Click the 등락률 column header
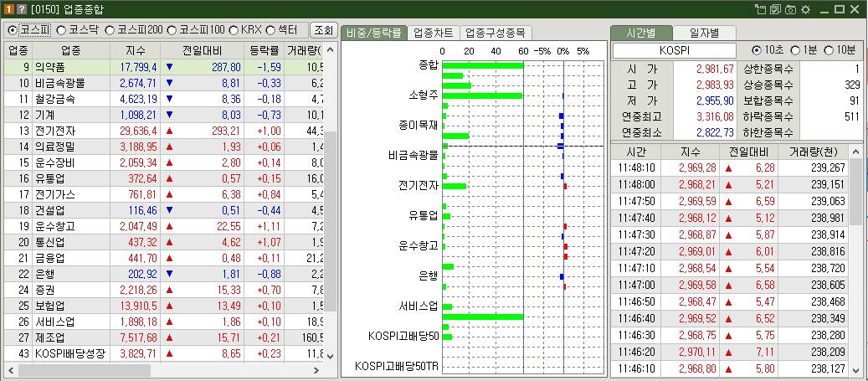Viewport: 868px width, 381px height. point(264,51)
